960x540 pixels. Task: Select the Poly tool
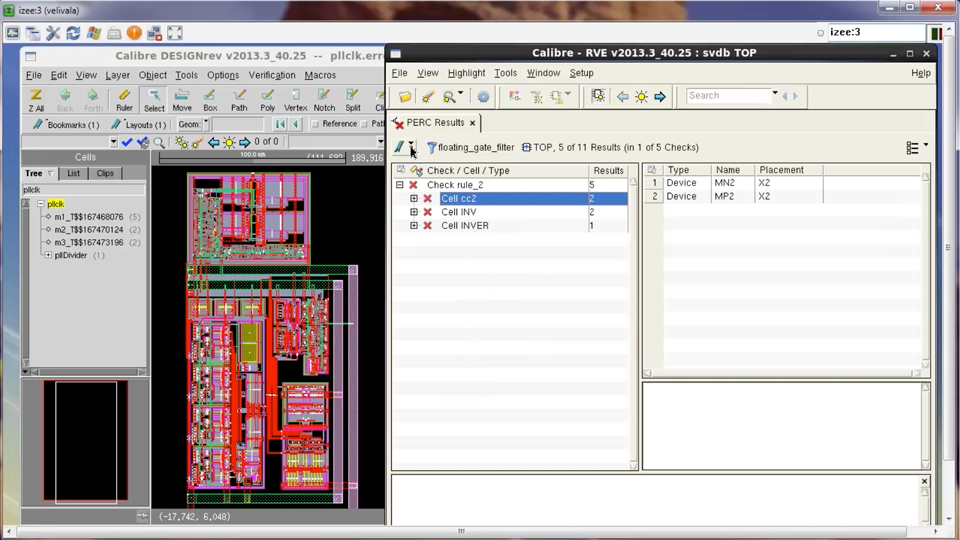click(x=268, y=100)
